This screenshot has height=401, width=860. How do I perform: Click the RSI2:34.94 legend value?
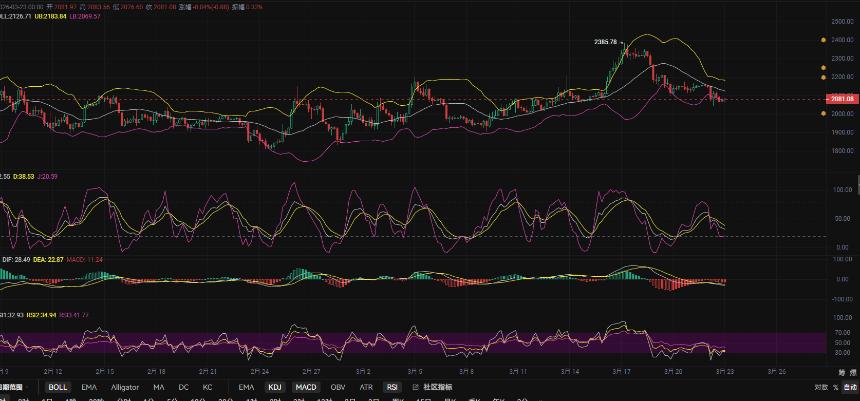click(x=41, y=315)
